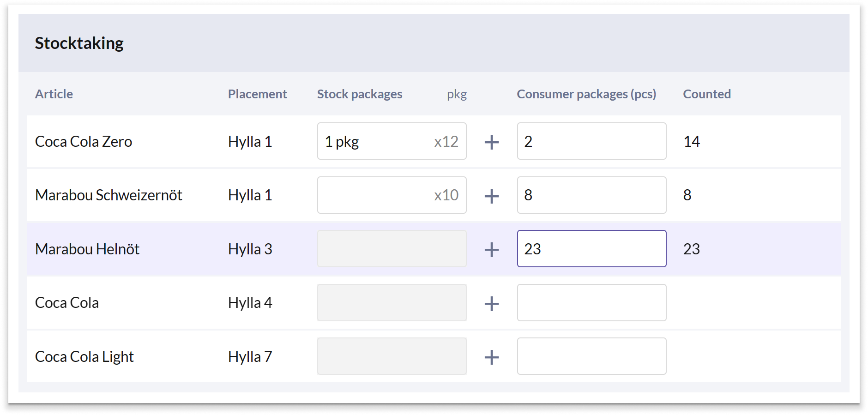Click counted value 8 for Marabou Schweizernöt
868x415 pixels.
[687, 195]
